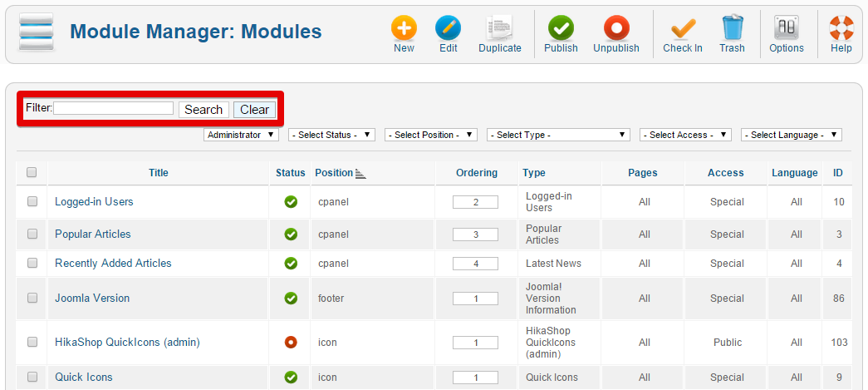Check the Logged-in Users row checkbox
868x390 pixels.
click(x=32, y=201)
